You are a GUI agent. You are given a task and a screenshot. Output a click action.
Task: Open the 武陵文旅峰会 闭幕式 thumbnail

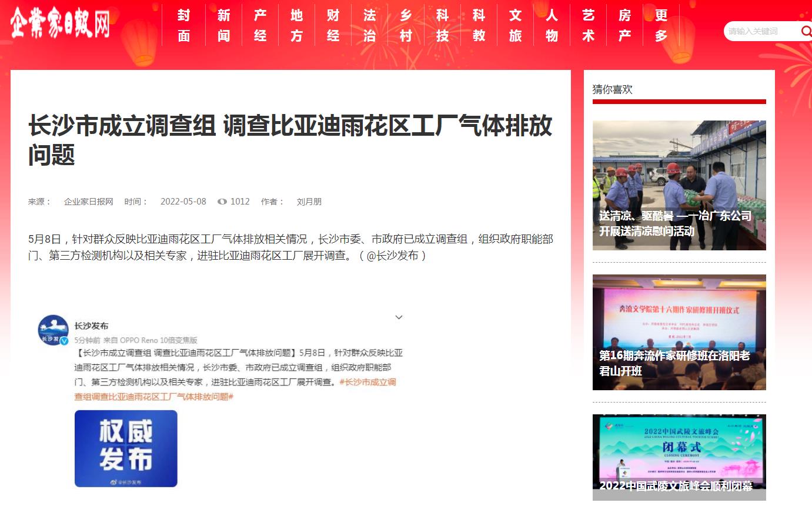(679, 457)
